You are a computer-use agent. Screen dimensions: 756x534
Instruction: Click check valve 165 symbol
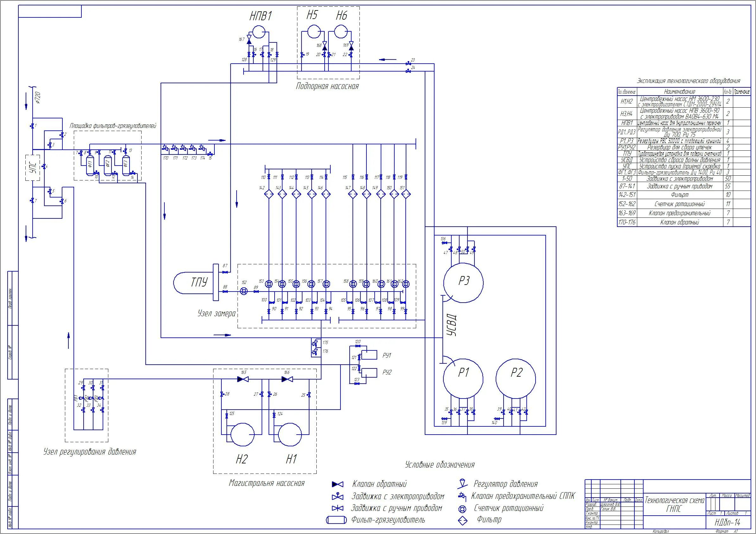[243, 379]
